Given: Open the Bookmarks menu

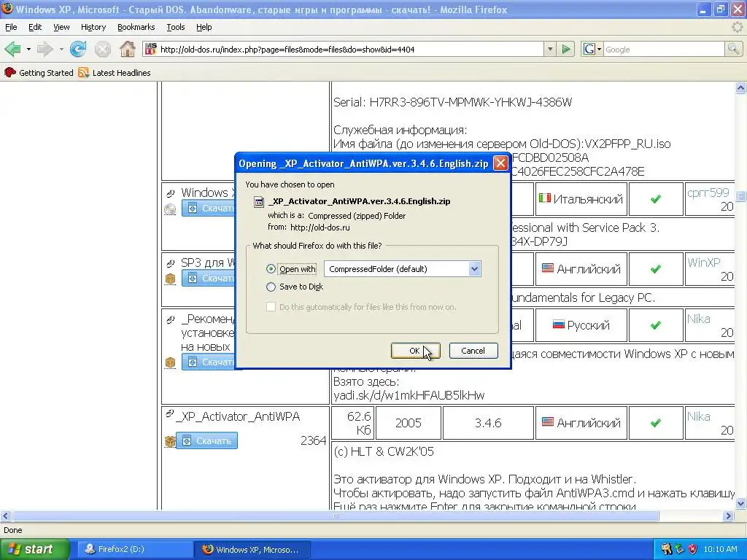Looking at the screenshot, I should click(136, 27).
